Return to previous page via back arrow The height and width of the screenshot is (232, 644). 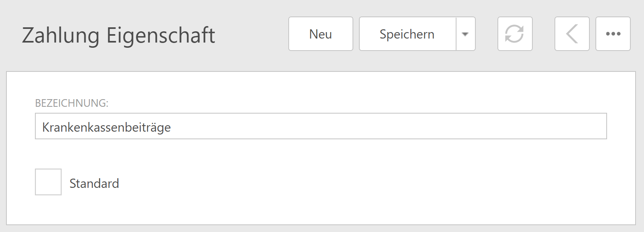pos(572,34)
